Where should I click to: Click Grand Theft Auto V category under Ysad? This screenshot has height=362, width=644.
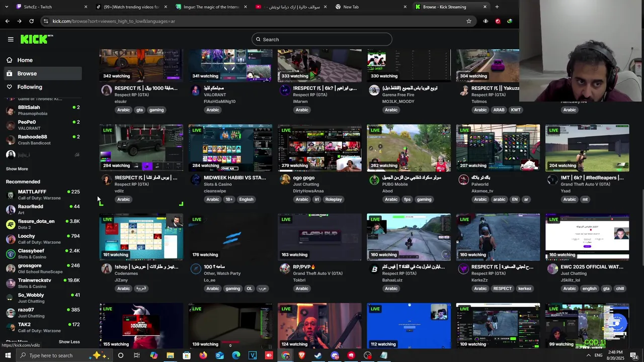[x=586, y=185]
